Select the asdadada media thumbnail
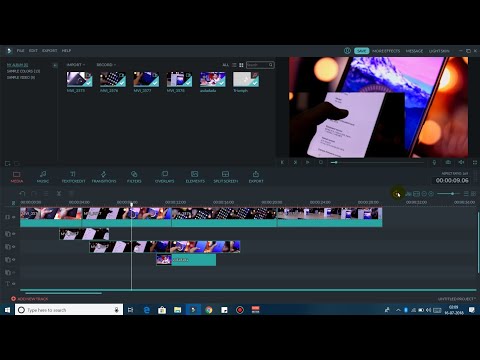Image resolution: width=480 pixels, height=360 pixels. (213, 79)
